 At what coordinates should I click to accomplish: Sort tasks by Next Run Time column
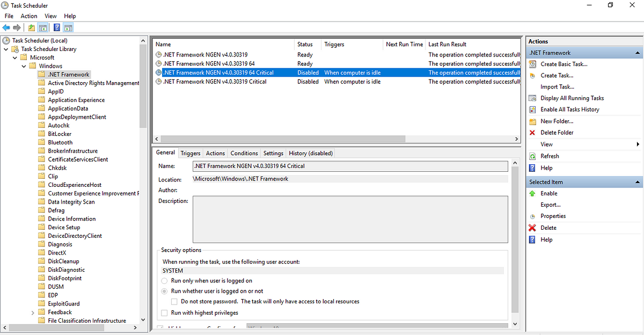[405, 45]
